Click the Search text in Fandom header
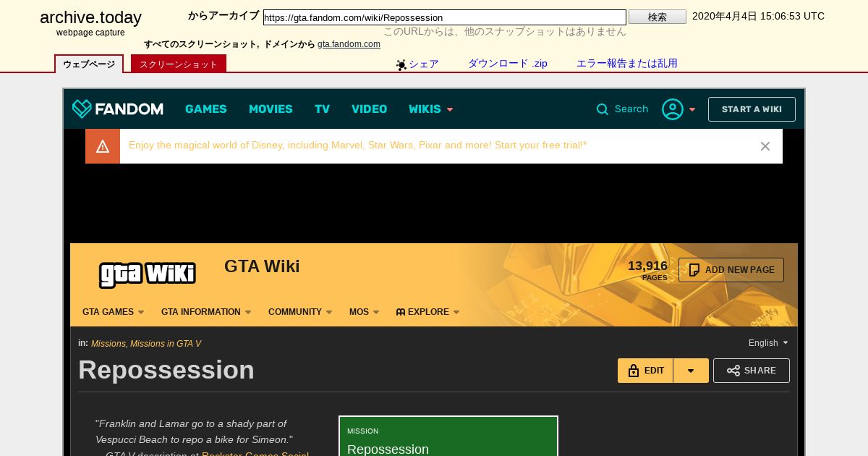This screenshot has width=868, height=456. [x=631, y=109]
